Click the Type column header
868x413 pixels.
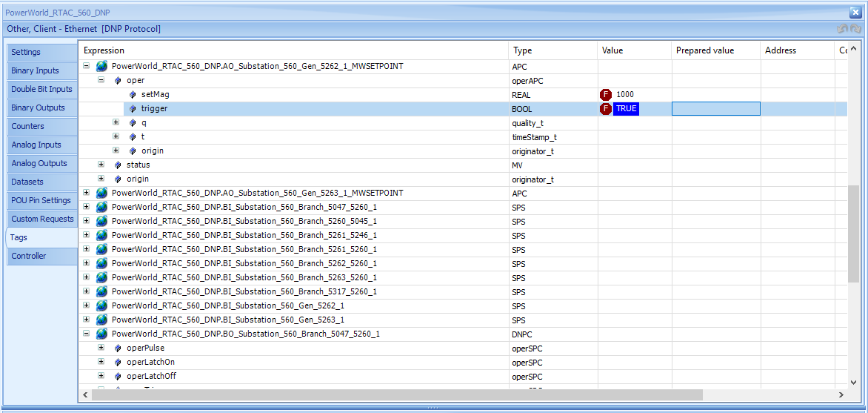click(x=553, y=50)
